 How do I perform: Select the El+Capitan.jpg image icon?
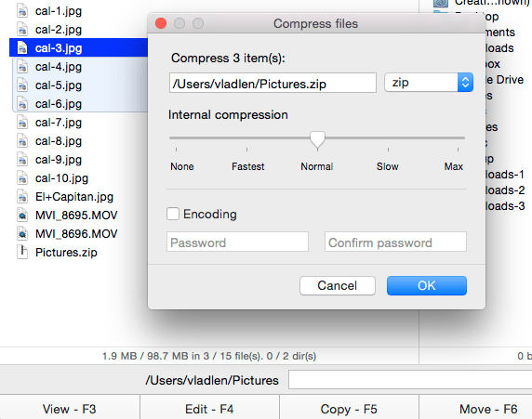(x=22, y=197)
